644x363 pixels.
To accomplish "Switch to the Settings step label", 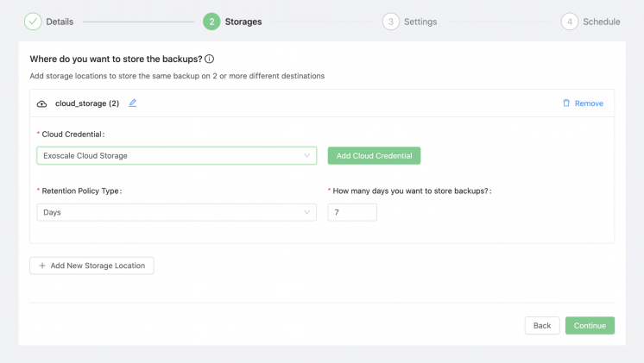I will point(420,22).
